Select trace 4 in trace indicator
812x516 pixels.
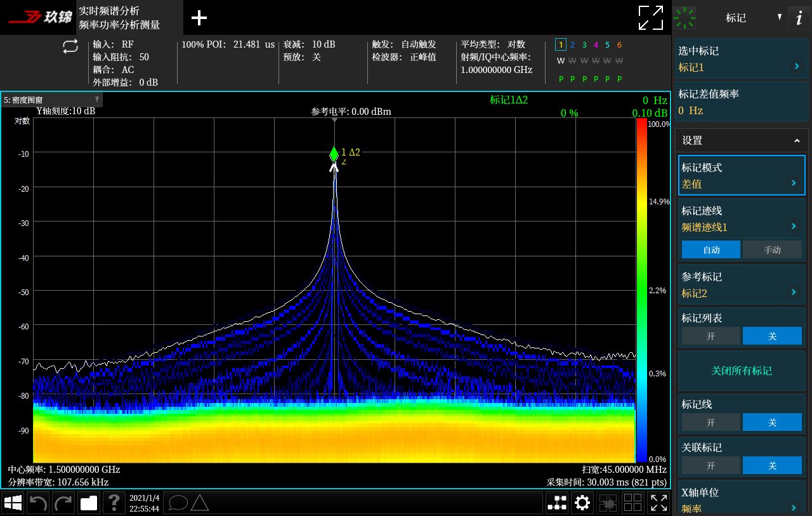pos(596,44)
